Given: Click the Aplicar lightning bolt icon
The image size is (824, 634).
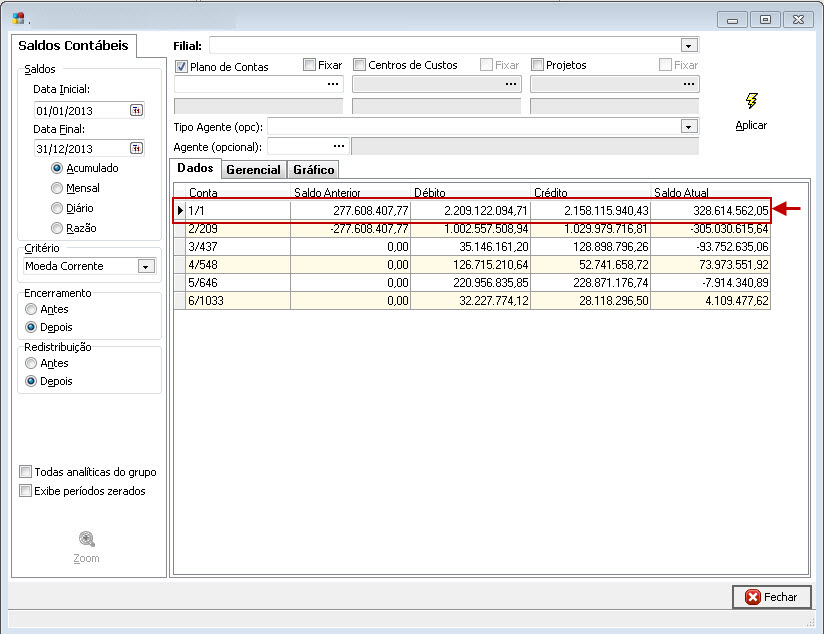Looking at the screenshot, I should (x=751, y=102).
